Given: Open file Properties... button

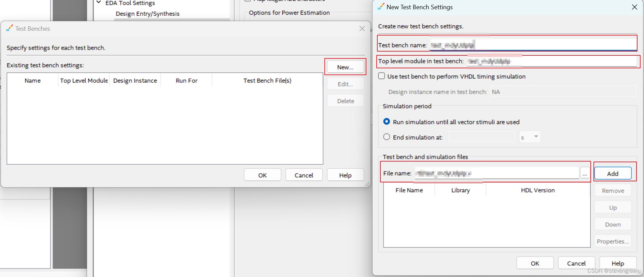Looking at the screenshot, I should click(613, 241).
